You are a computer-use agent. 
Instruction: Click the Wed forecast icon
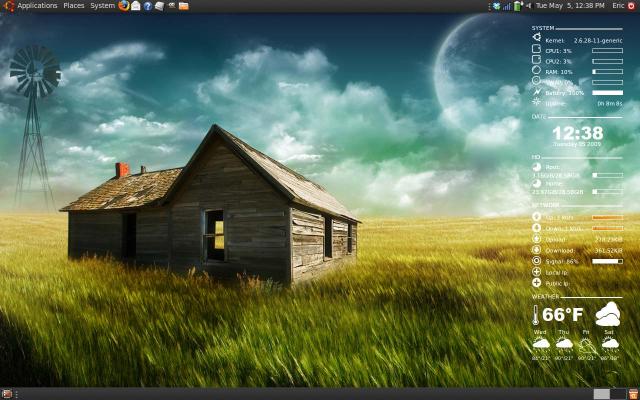(541, 343)
